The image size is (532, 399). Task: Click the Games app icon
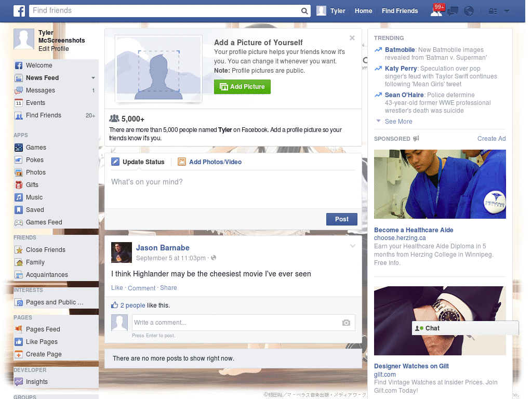(x=19, y=148)
